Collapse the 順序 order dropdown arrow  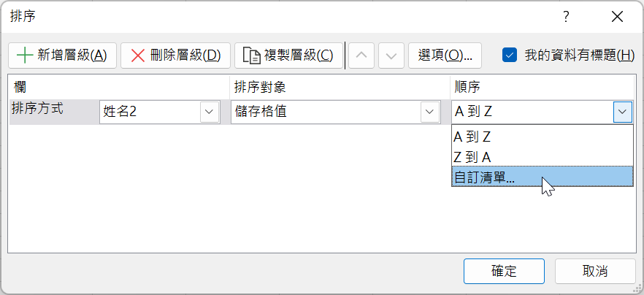click(623, 112)
